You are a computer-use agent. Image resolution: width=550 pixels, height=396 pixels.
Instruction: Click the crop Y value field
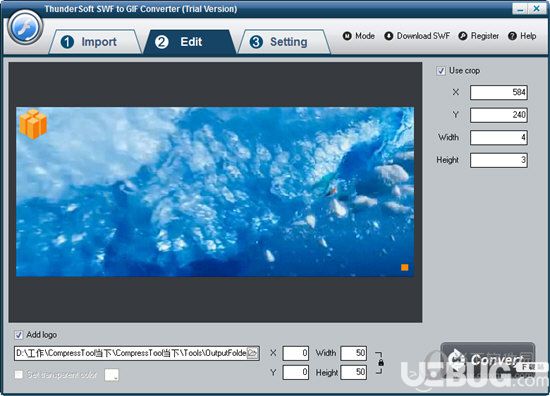click(499, 115)
